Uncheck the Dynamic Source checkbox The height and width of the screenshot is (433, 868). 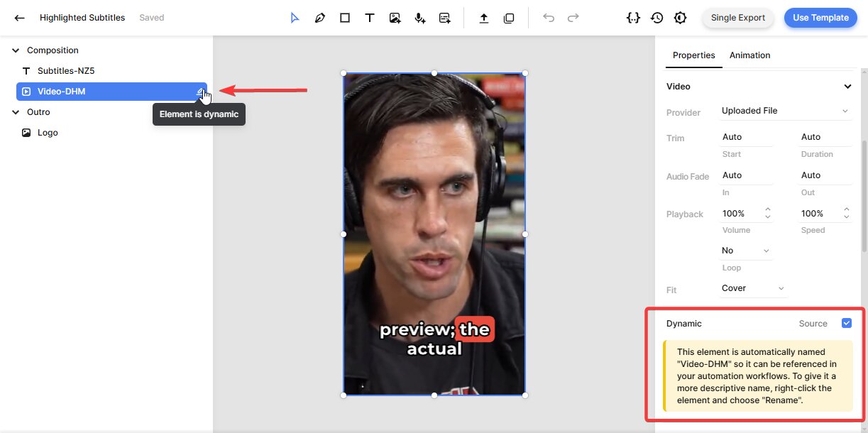[x=846, y=323]
